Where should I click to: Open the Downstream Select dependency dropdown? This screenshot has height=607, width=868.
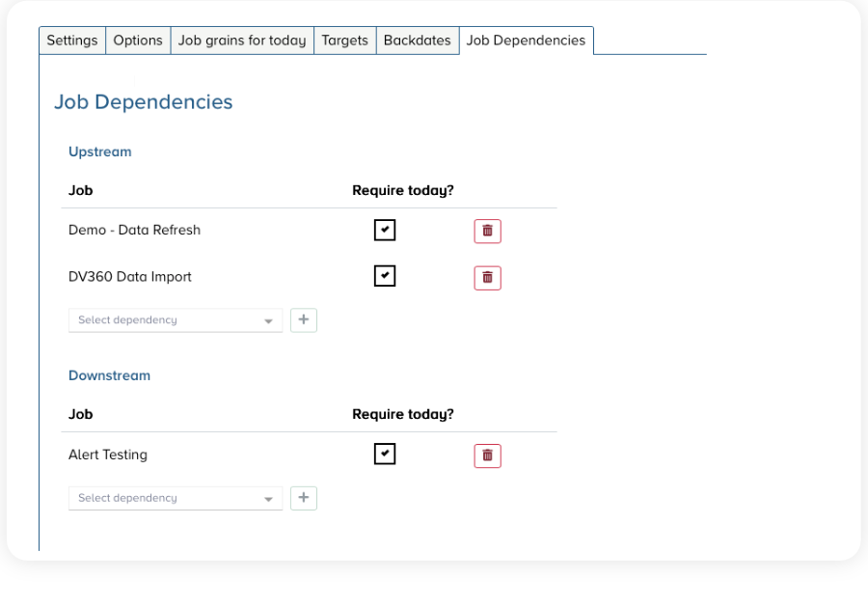176,498
